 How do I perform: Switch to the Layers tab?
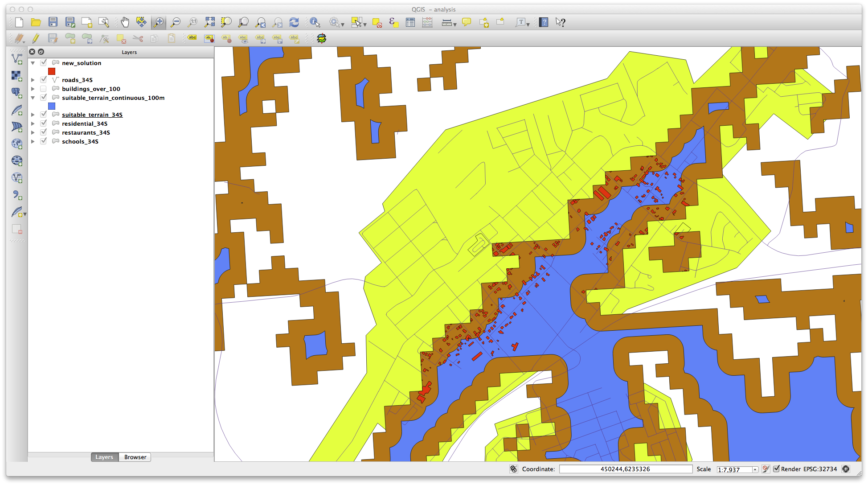tap(104, 457)
